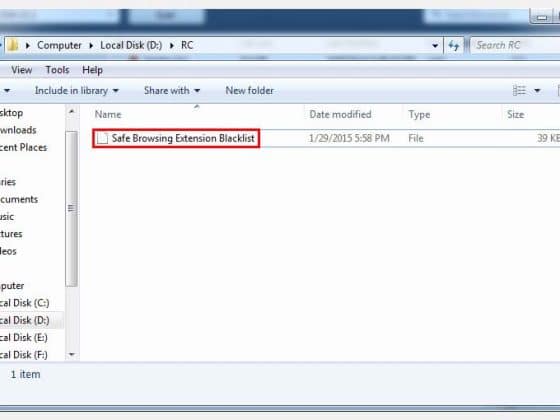Screen dimensions: 560x420
Task: Expand the arrow before Computer in the address path
Action: (x=28, y=46)
